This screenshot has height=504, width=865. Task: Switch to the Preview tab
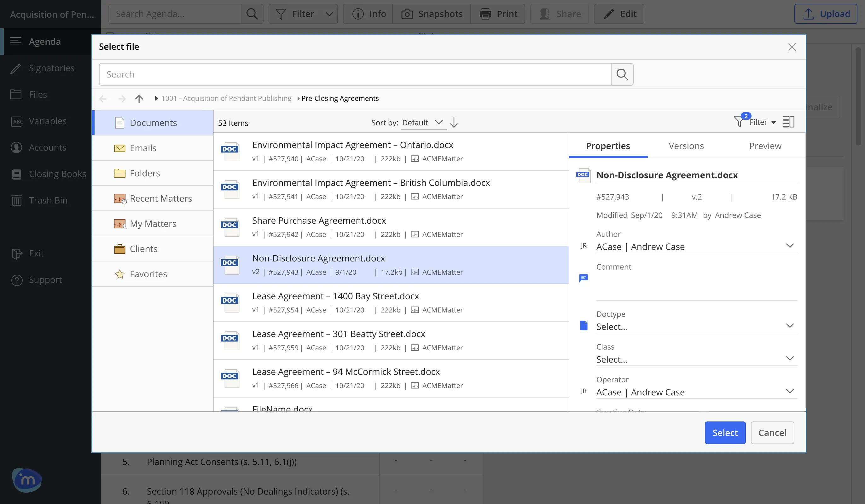pyautogui.click(x=765, y=146)
